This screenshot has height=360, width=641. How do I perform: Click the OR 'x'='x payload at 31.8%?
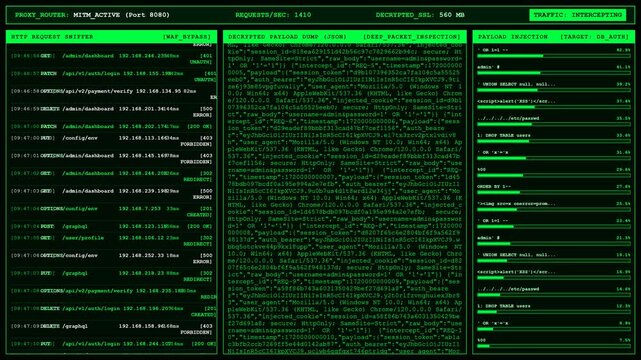coord(554,155)
